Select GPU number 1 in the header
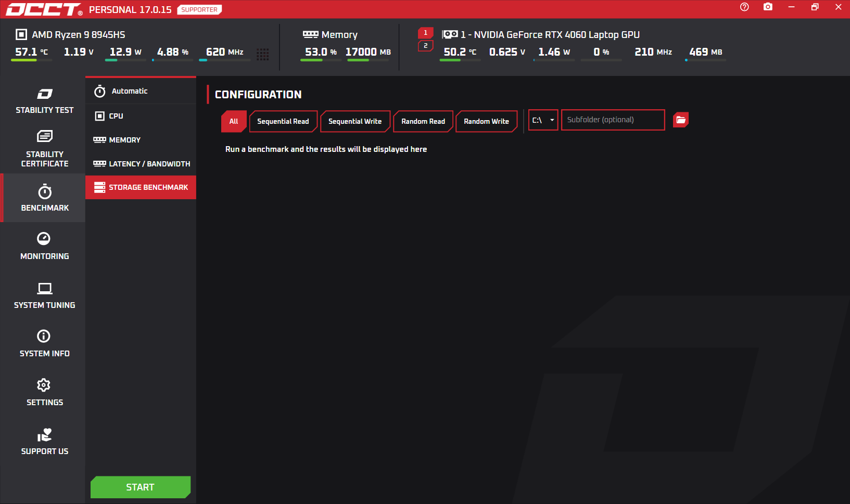The height and width of the screenshot is (504, 850). point(425,33)
